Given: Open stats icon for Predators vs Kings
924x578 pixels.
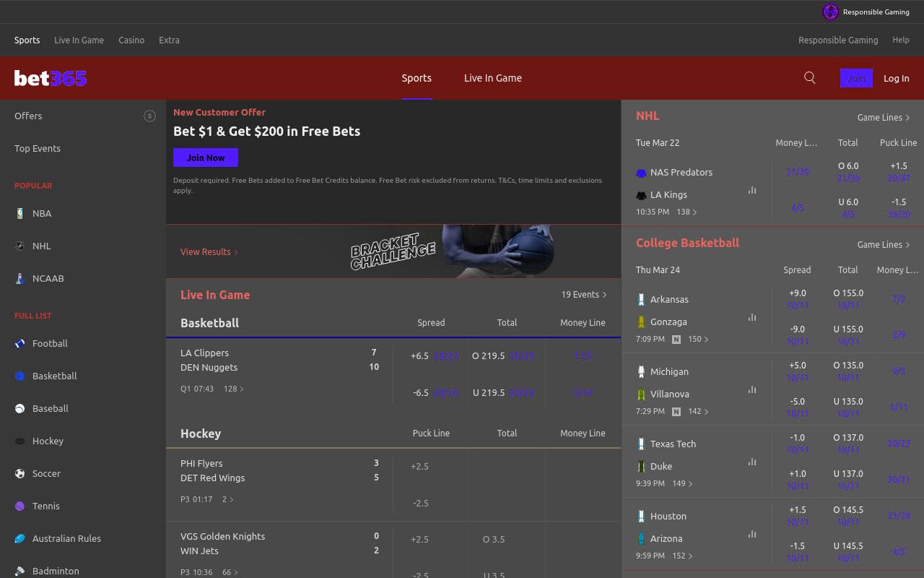Looking at the screenshot, I should (752, 190).
